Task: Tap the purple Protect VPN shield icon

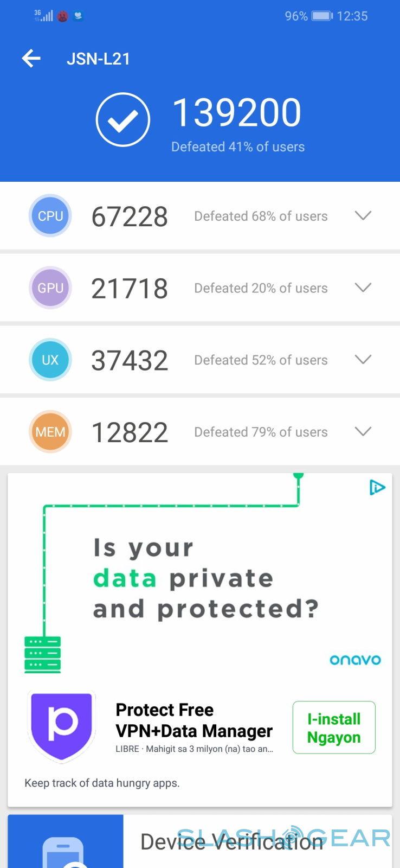Action: (62, 725)
